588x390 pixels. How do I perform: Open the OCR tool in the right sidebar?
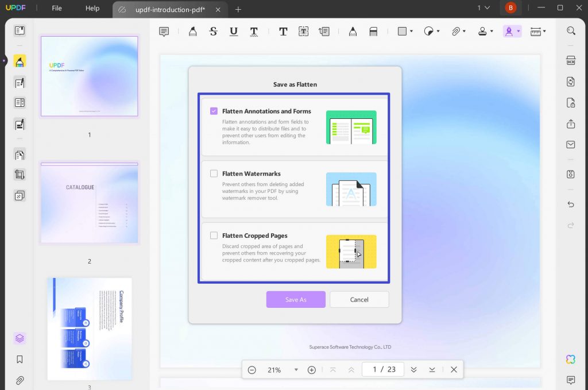coord(570,59)
